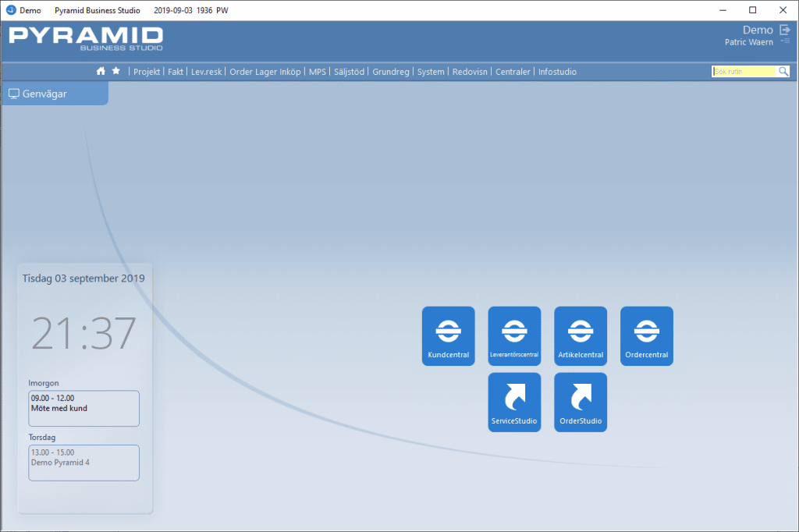799x532 pixels.
Task: Open the Leverantörscentral shortcut tile
Action: click(514, 335)
